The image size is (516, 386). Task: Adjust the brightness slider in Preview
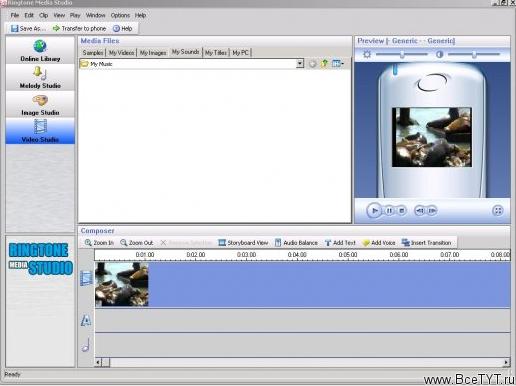[402, 54]
